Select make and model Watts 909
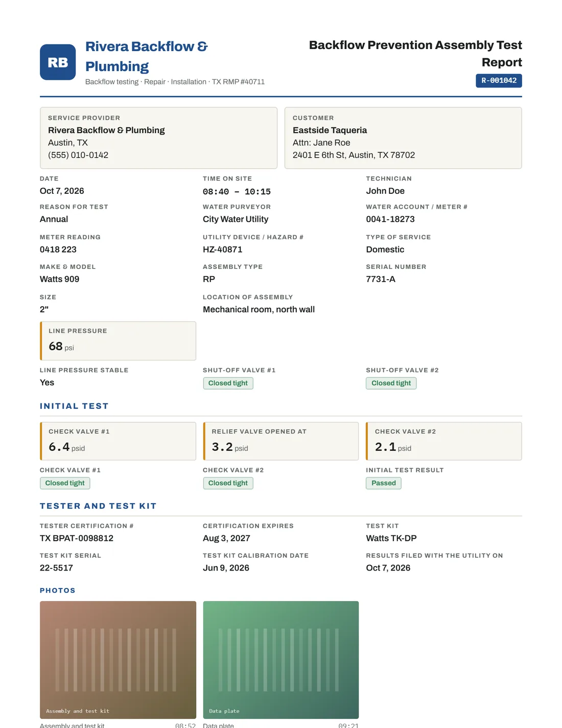This screenshot has width=562, height=728. point(59,279)
